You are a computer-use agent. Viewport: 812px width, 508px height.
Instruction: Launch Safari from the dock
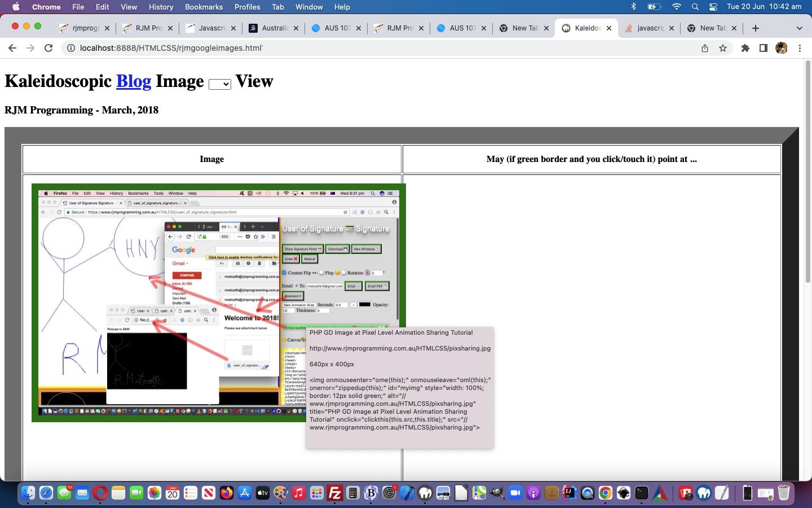[x=46, y=493]
